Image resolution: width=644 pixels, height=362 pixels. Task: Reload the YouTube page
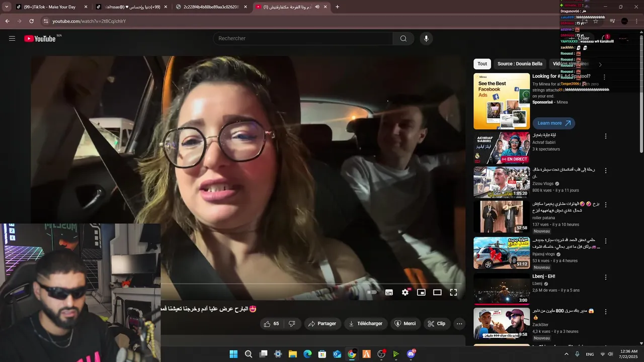(x=31, y=21)
